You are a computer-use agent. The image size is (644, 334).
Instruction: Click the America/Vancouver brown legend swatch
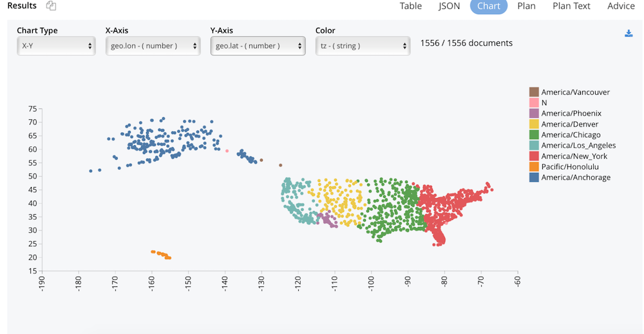[534, 92]
